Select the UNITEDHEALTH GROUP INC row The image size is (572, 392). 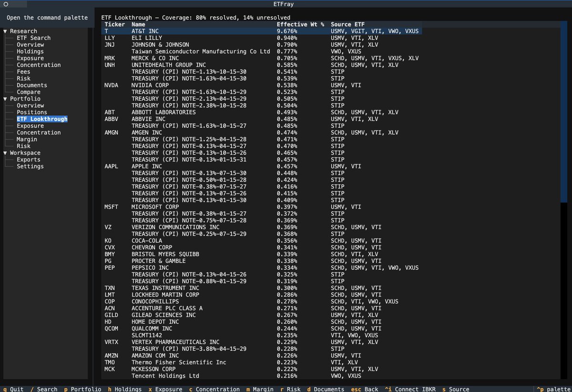pos(261,65)
